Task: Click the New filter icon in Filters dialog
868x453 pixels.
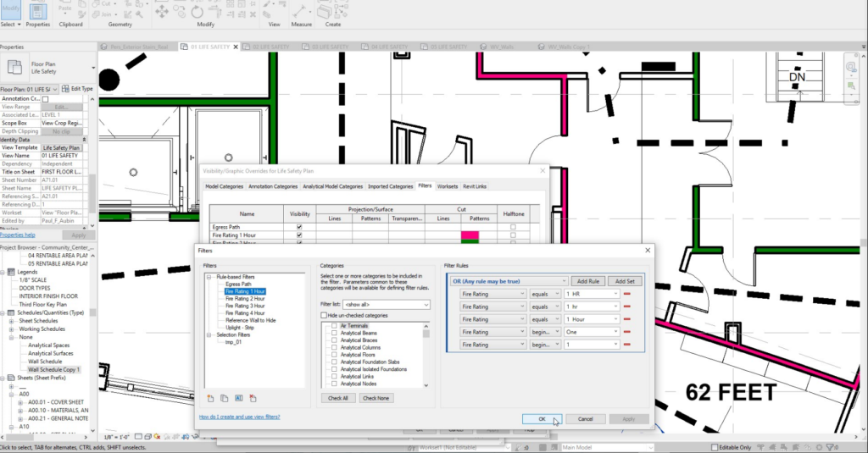Action: point(210,398)
